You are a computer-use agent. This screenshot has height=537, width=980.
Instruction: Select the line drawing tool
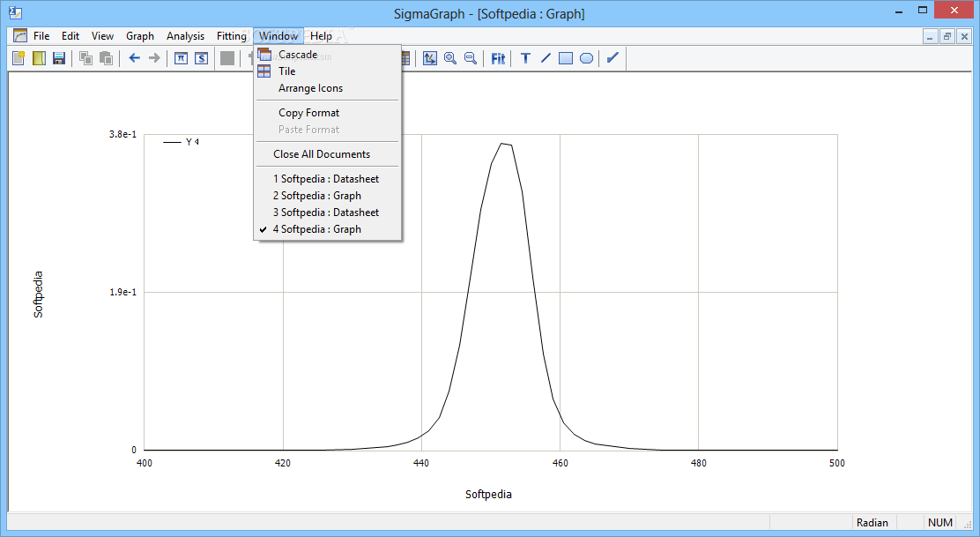(x=546, y=58)
